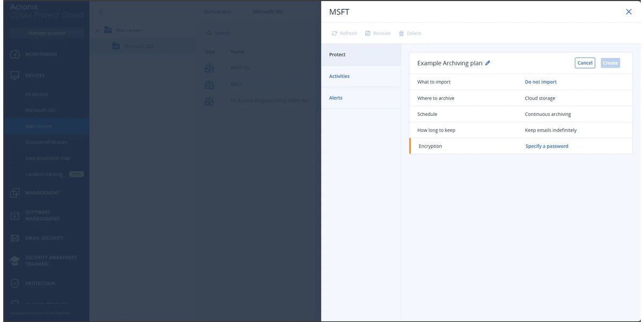Open the Alerts tab
Viewport: 644px width, 322px height.
[x=336, y=98]
